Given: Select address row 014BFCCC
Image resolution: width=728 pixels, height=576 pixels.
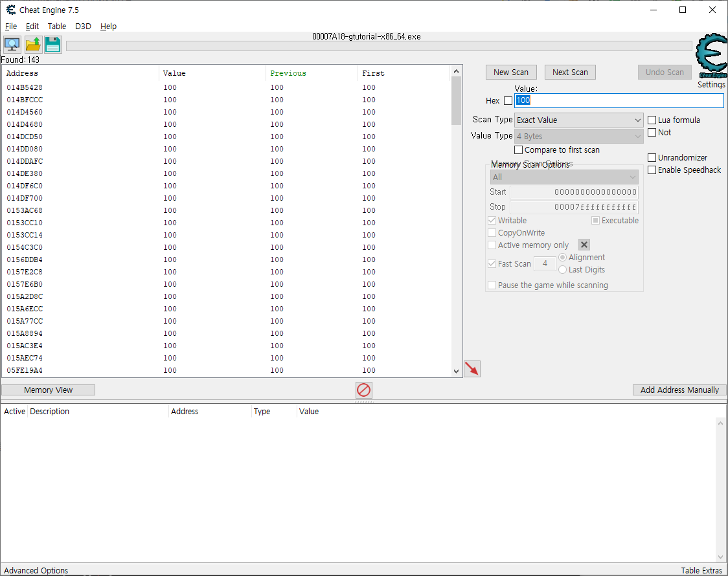Looking at the screenshot, I should pyautogui.click(x=227, y=100).
